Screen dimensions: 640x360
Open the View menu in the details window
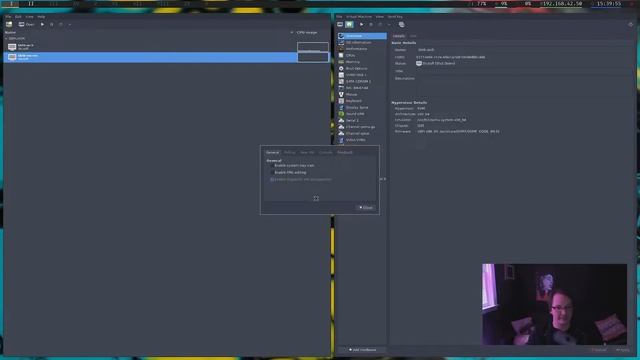point(380,17)
